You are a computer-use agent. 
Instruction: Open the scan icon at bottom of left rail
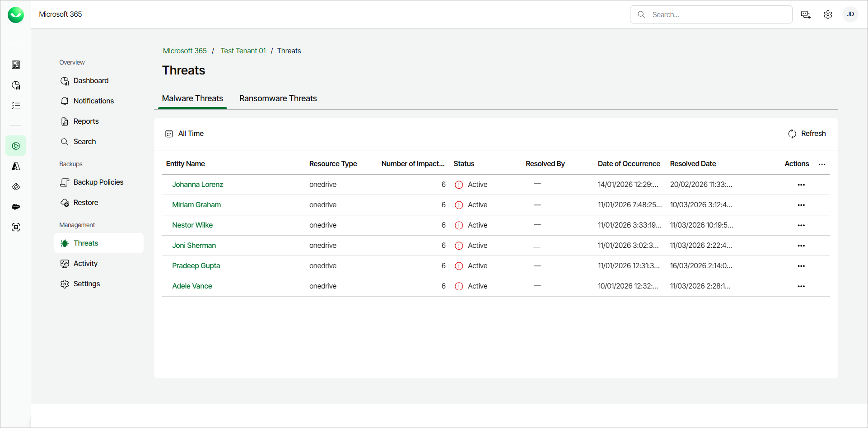pos(16,227)
